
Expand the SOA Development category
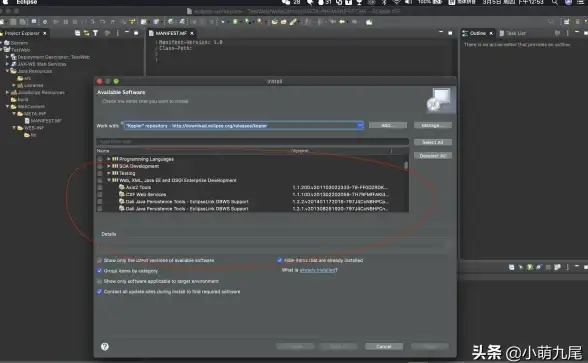[x=109, y=166]
